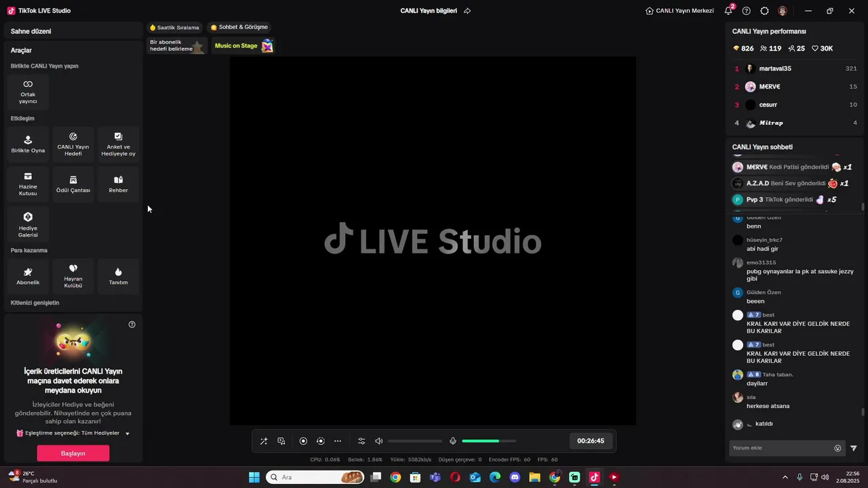This screenshot has height=488, width=868.
Task: Open the three-dots more options menu
Action: pyautogui.click(x=338, y=441)
